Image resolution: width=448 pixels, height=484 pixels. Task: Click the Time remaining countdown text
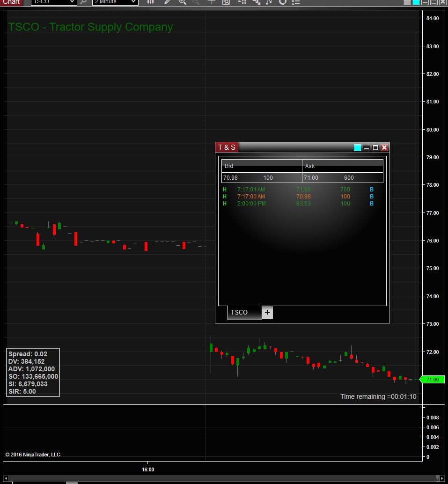[x=378, y=396]
